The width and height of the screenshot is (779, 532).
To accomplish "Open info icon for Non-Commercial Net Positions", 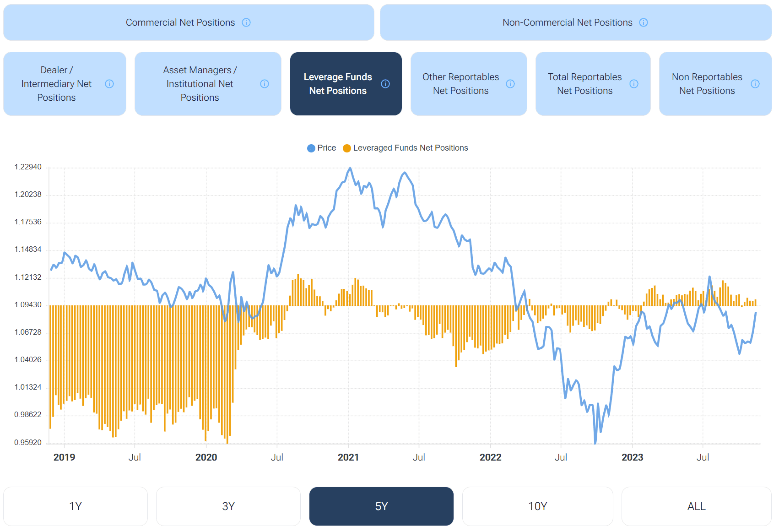I will [644, 22].
